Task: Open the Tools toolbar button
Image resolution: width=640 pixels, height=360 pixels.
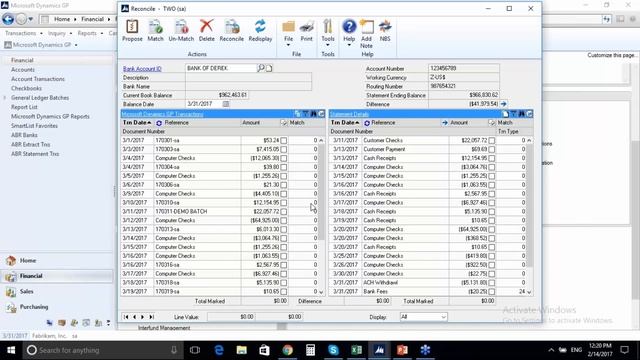Action: (x=328, y=31)
